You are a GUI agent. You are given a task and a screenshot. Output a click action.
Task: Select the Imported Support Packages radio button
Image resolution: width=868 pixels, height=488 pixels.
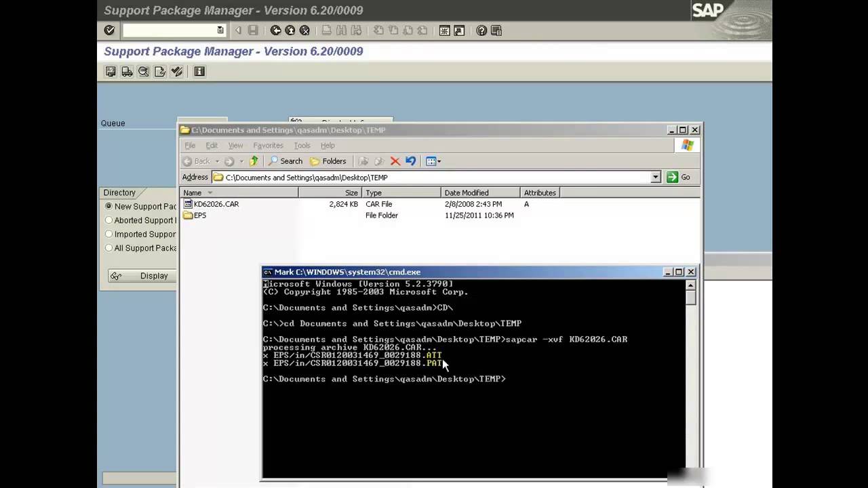click(108, 234)
